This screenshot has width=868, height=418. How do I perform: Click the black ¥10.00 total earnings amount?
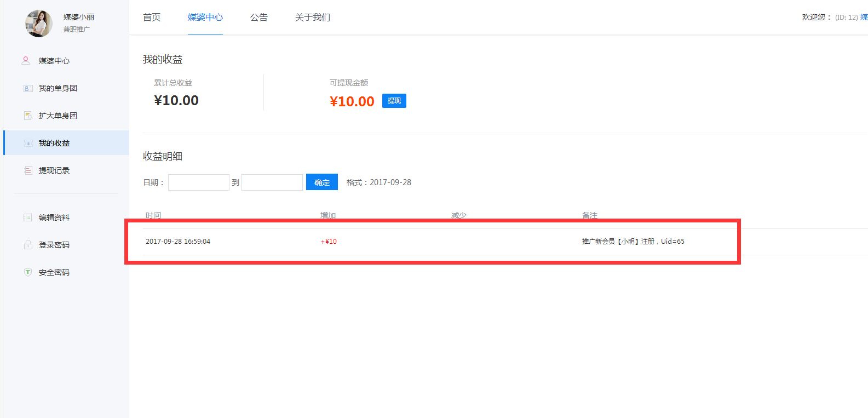(176, 100)
